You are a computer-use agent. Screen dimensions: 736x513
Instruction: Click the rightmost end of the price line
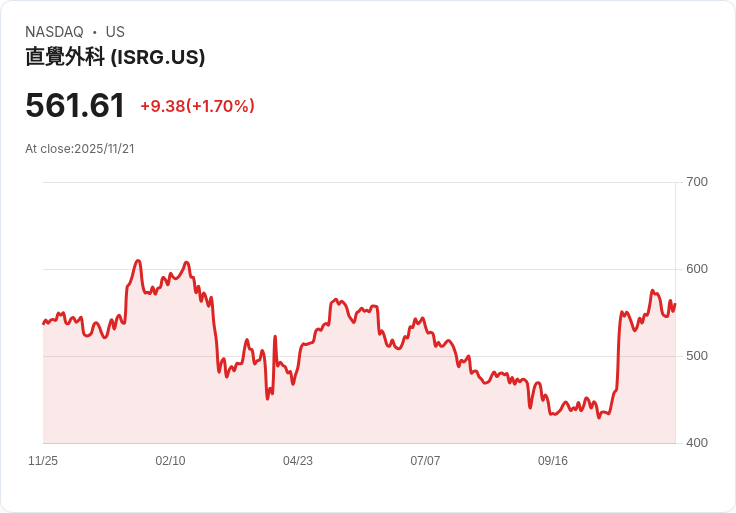tap(675, 304)
